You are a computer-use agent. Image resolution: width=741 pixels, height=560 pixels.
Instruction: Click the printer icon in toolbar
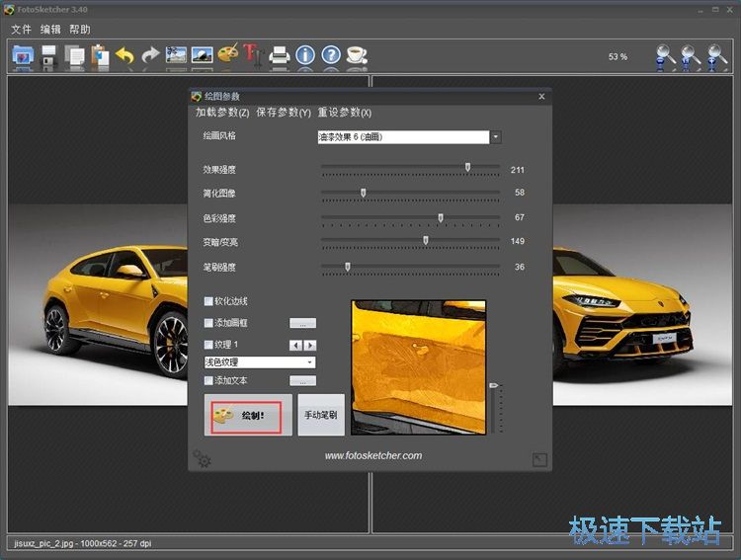coord(280,55)
